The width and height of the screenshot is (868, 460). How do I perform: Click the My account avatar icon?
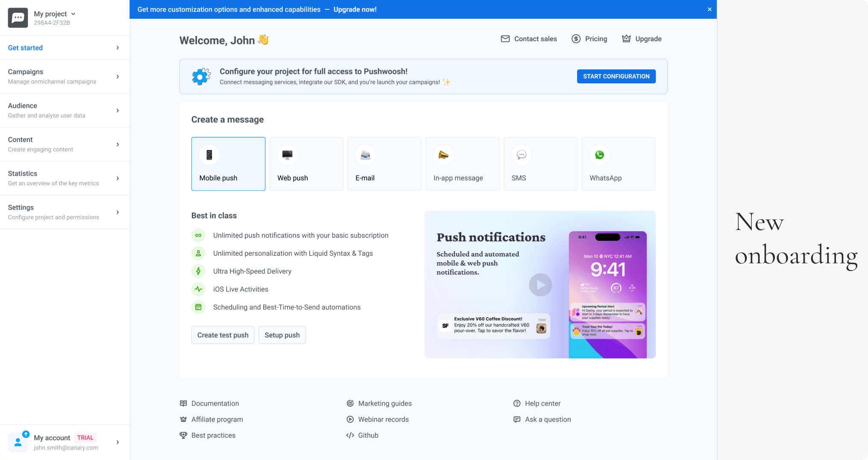point(18,442)
